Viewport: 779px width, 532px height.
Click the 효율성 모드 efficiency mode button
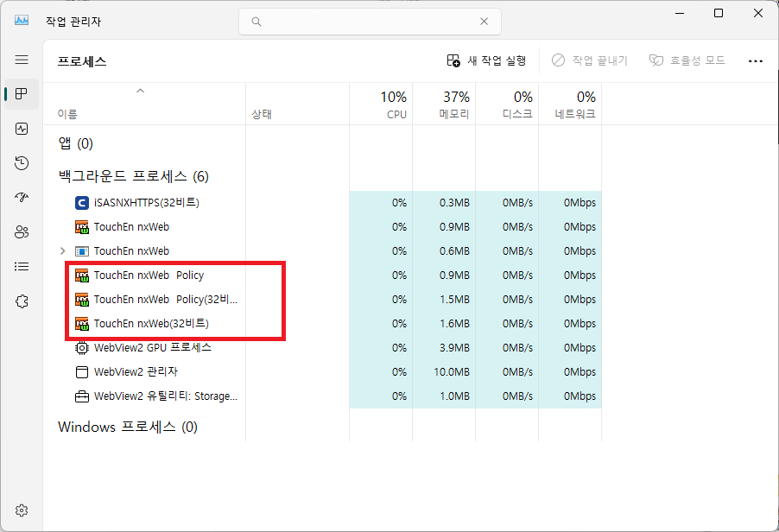tap(687, 60)
